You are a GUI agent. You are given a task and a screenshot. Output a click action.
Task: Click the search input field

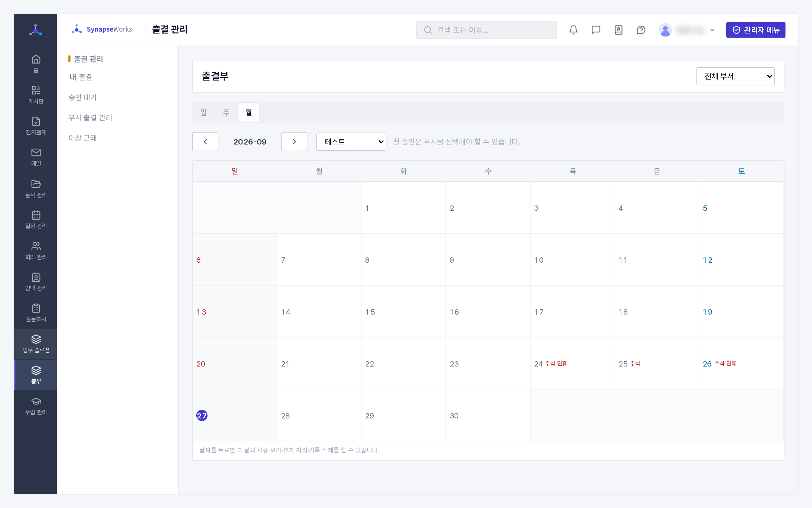(486, 30)
